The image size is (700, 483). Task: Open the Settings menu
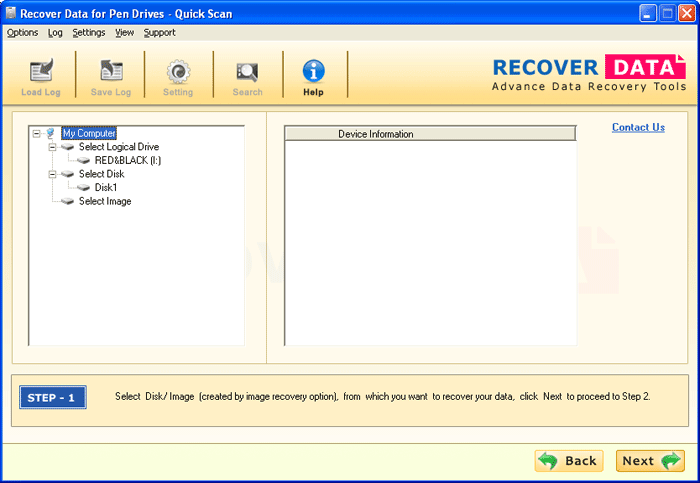pyautogui.click(x=89, y=32)
